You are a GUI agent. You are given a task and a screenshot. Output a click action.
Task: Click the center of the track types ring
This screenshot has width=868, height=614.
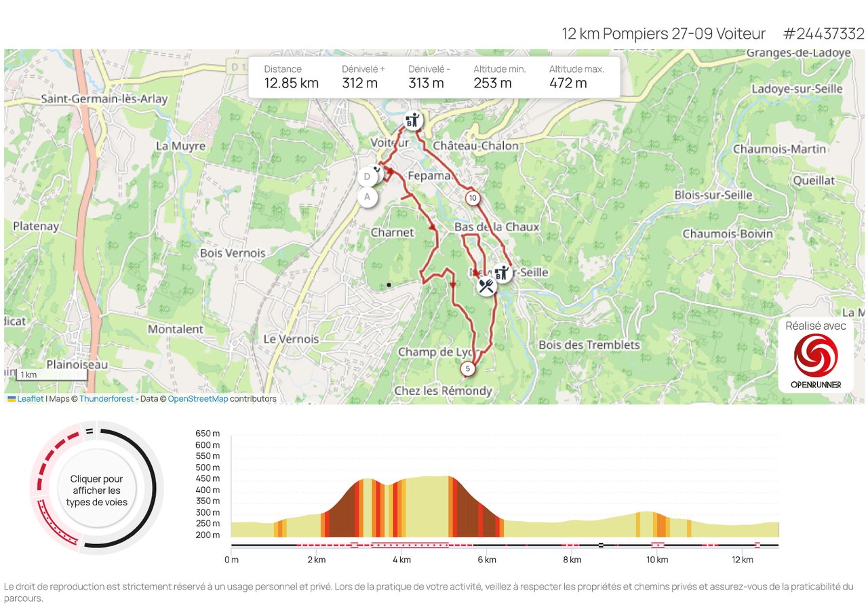click(x=96, y=490)
